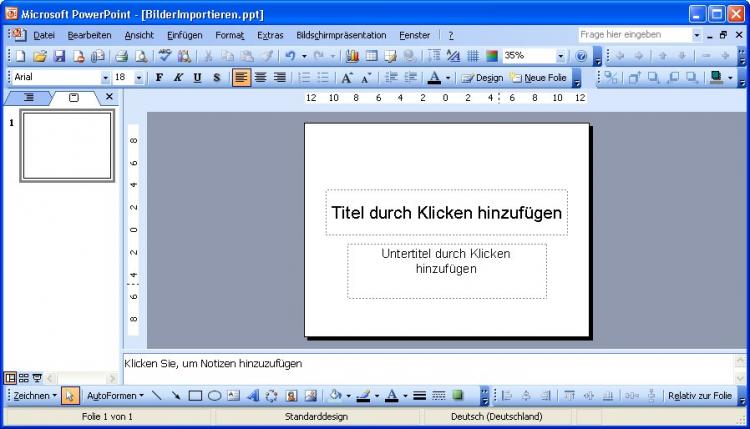
Task: Expand the 35% zoom dropdown
Action: click(x=560, y=57)
